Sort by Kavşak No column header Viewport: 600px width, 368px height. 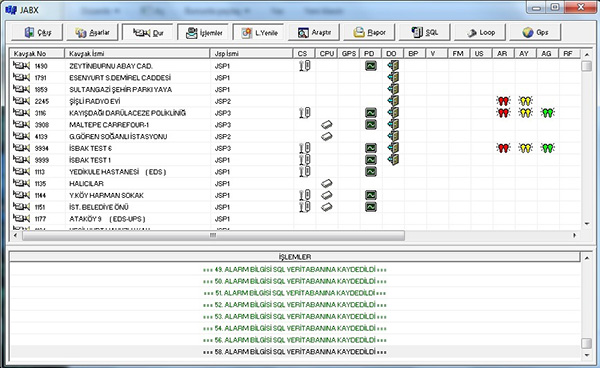click(x=37, y=53)
